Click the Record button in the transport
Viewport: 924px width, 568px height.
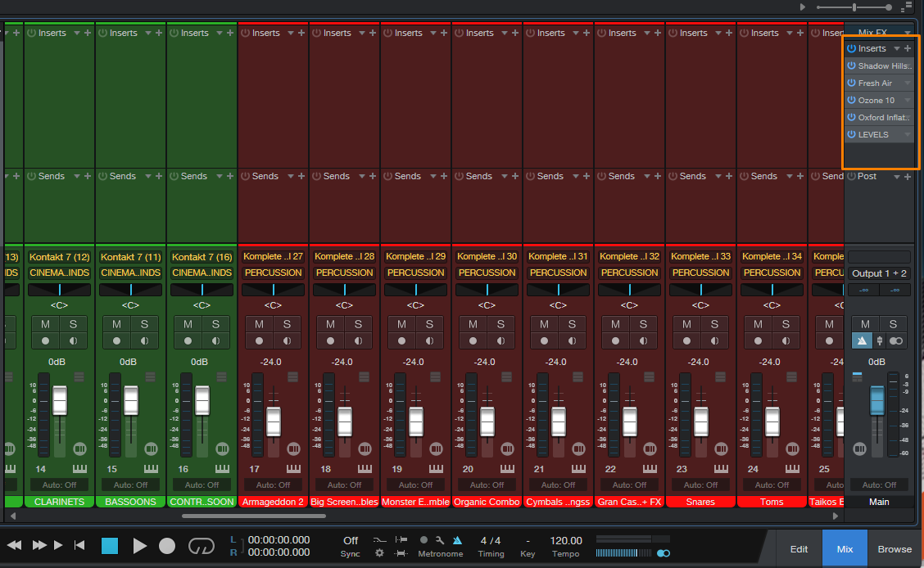tap(167, 546)
